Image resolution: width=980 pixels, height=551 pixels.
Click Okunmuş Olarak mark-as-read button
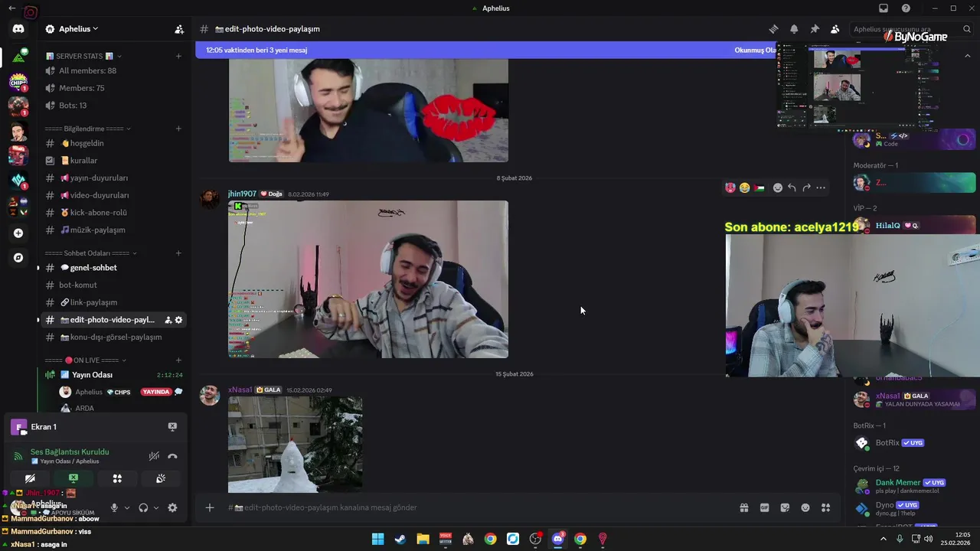756,51
